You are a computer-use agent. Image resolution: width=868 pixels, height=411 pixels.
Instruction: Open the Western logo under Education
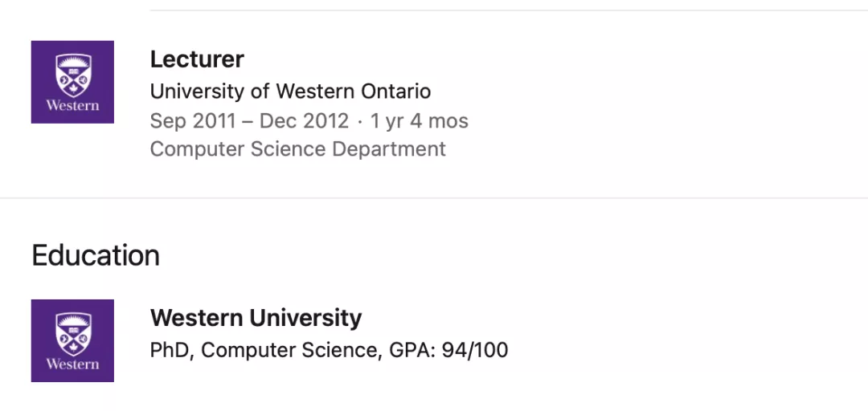pyautogui.click(x=72, y=340)
